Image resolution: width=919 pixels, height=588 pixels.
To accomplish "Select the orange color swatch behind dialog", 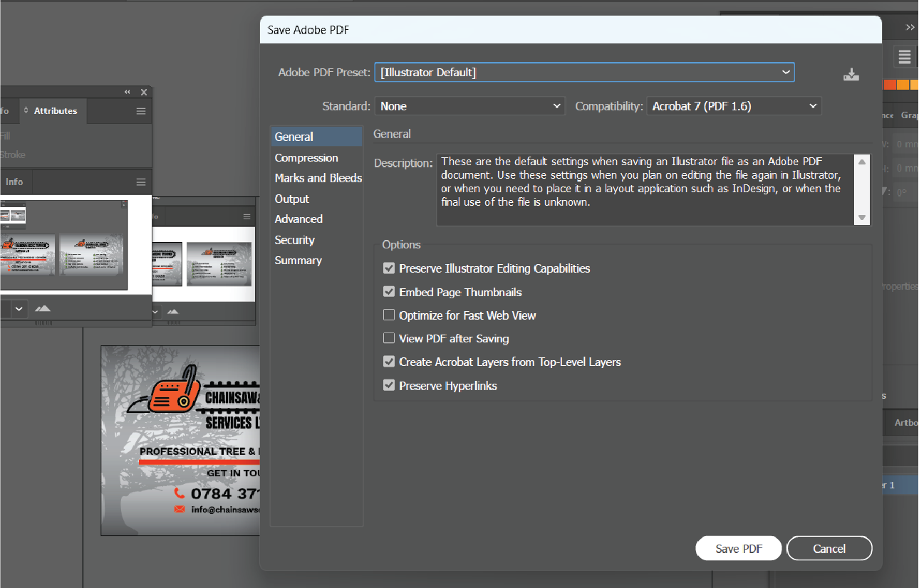I will 902,85.
